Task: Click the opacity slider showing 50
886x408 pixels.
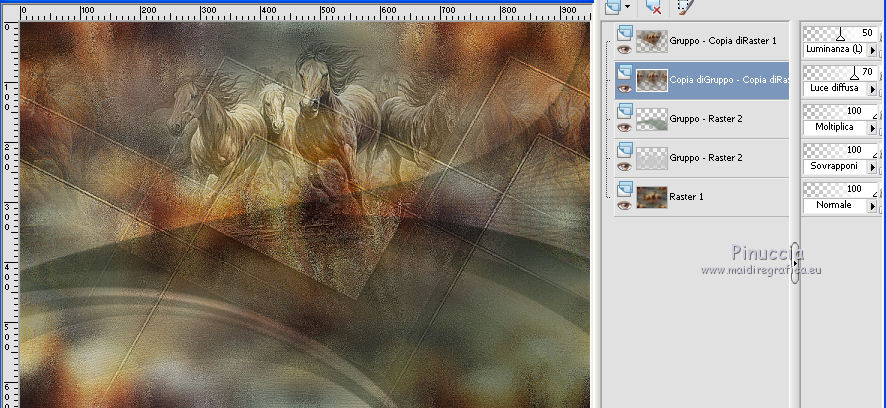Action: click(x=840, y=34)
